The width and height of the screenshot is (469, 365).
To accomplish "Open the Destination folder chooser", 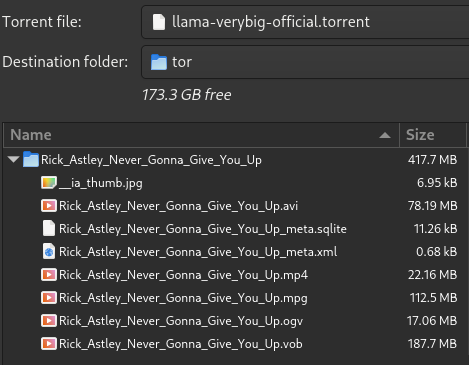I will pyautogui.click(x=305, y=62).
